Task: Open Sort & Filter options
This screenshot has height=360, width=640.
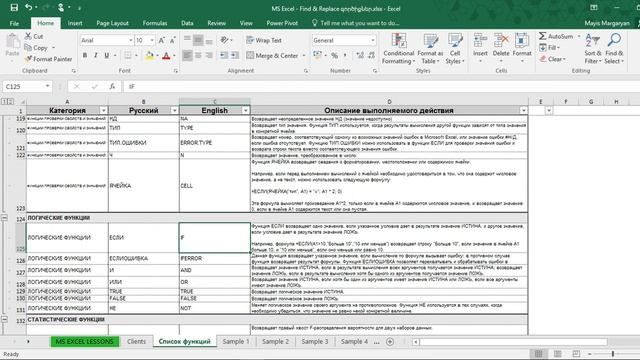Action: tap(593, 49)
